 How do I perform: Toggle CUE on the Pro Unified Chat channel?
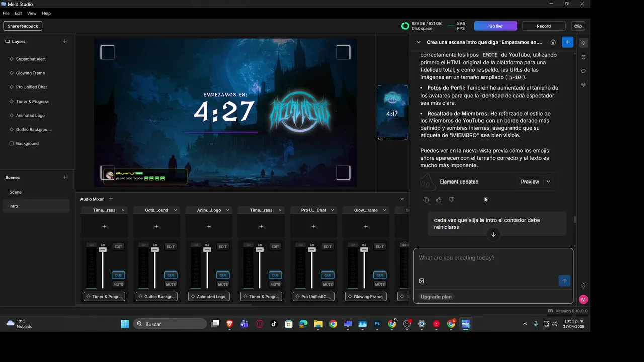pyautogui.click(x=328, y=275)
